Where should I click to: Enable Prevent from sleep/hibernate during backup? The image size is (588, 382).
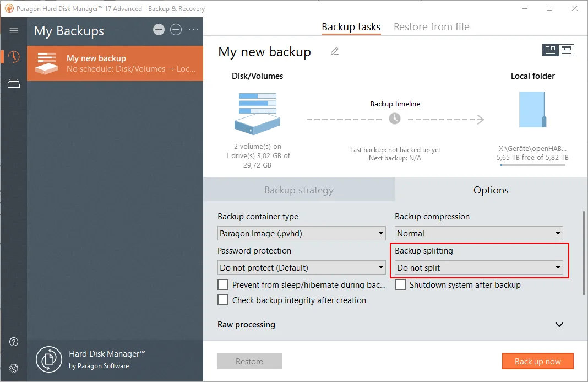click(x=223, y=285)
